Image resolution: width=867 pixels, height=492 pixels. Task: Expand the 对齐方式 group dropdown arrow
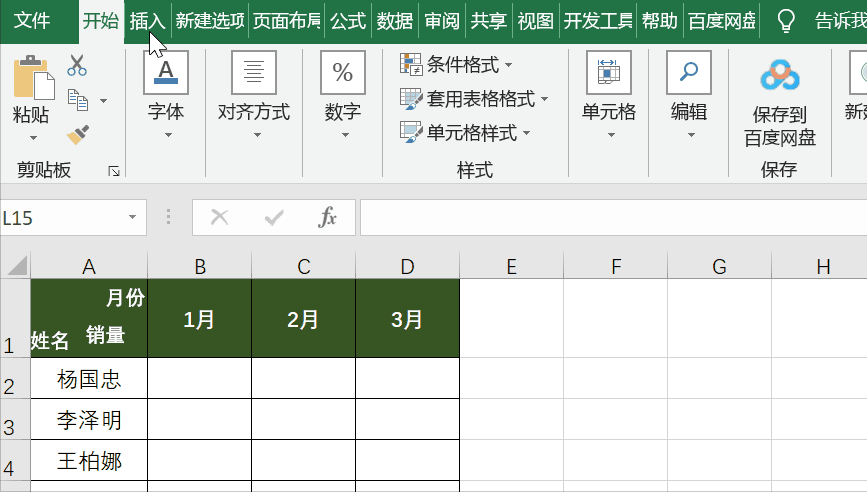[257, 135]
